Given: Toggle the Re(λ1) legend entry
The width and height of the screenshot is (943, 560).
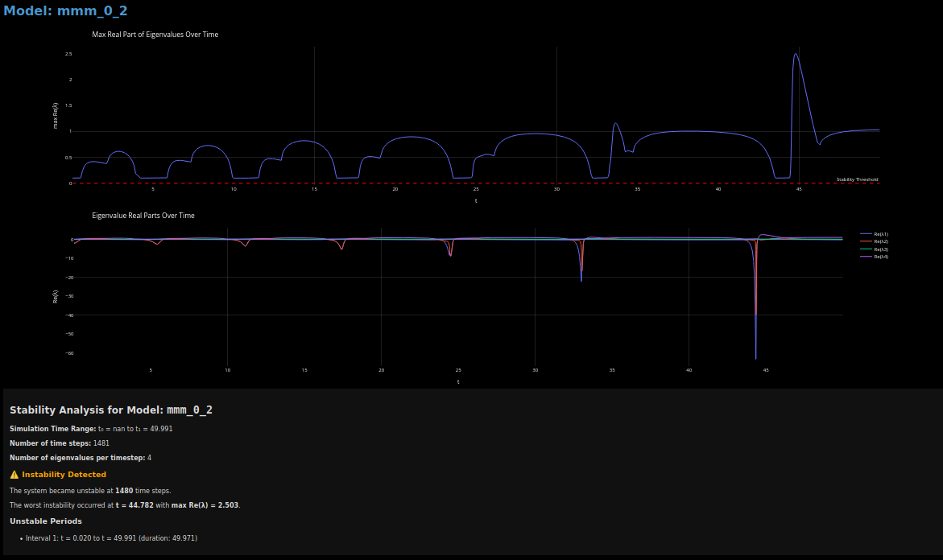Looking at the screenshot, I should [875, 234].
